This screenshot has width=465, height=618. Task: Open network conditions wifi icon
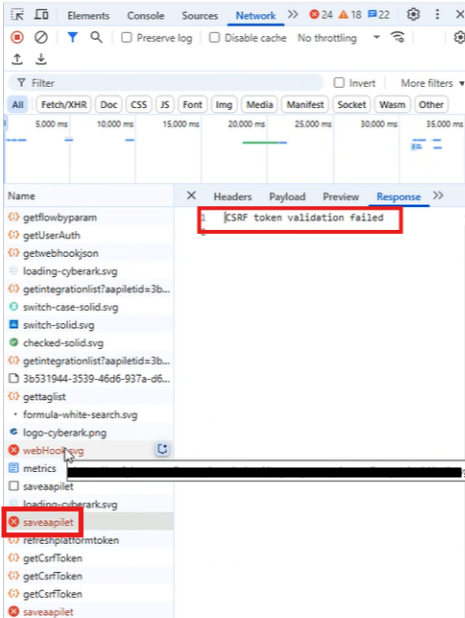point(397,37)
